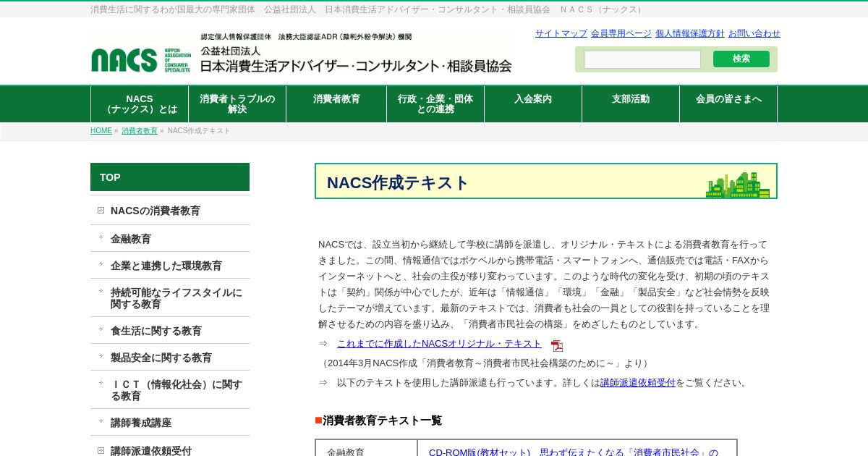
Task: Select 企業と連携した環境教育 in the sidebar
Action: [x=166, y=266]
